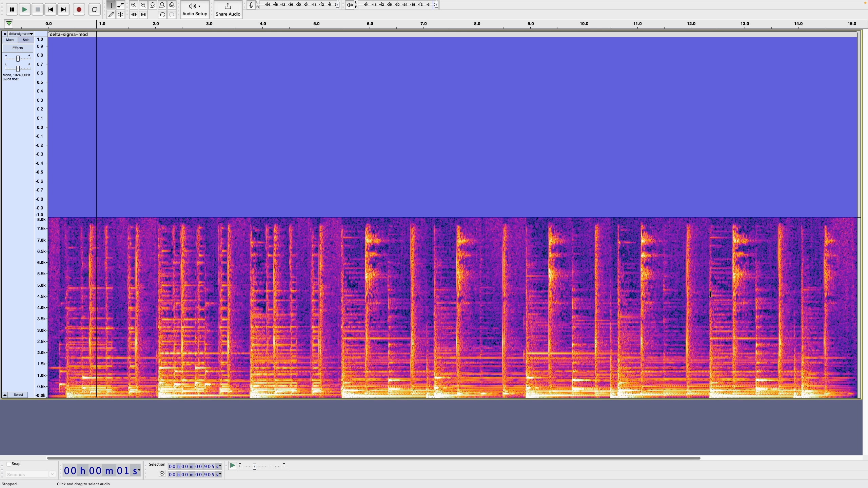Undo the last edit
Image resolution: width=868 pixels, height=488 pixels.
162,14
